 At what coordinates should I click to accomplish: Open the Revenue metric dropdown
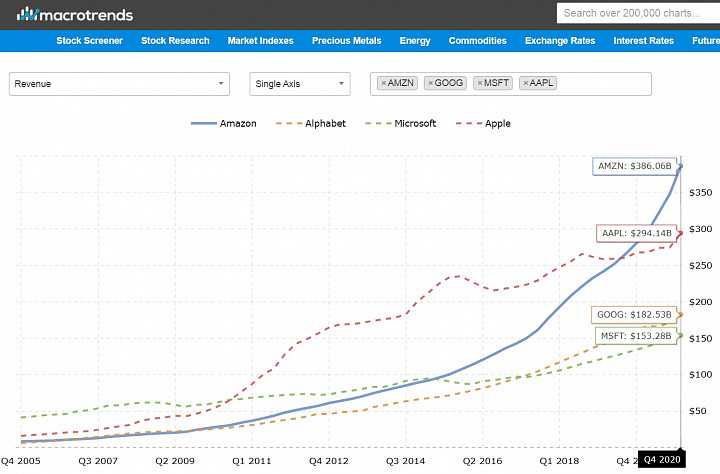[x=119, y=84]
